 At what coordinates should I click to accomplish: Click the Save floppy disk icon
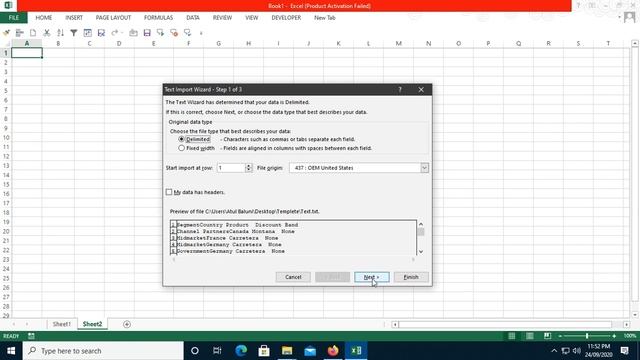point(147,33)
